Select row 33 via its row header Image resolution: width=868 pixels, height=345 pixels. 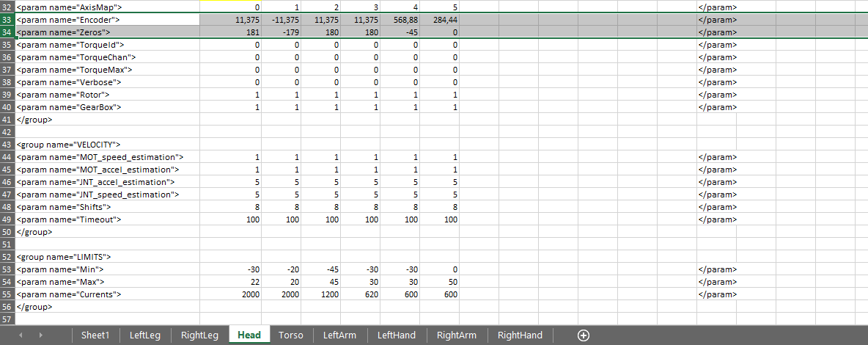7,20
